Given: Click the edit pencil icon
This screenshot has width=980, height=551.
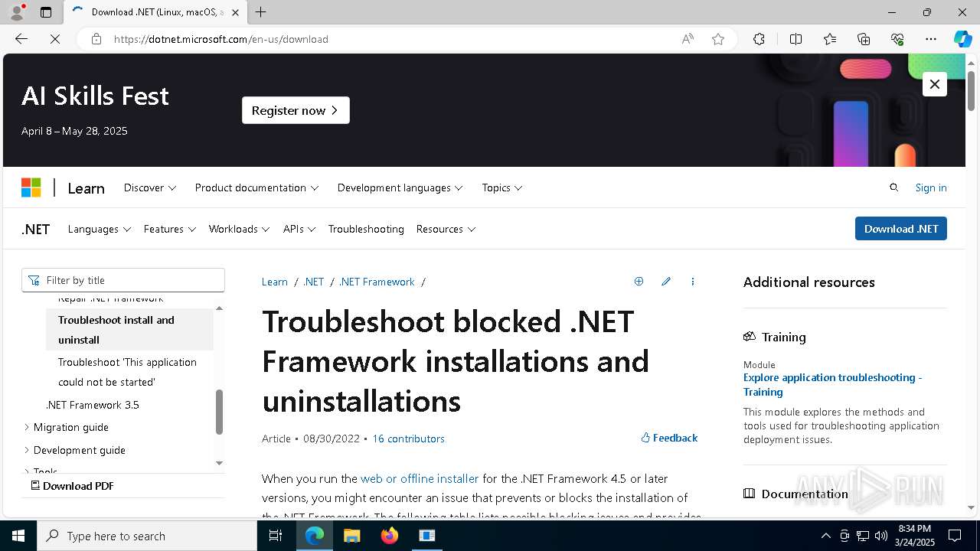Looking at the screenshot, I should pyautogui.click(x=666, y=282).
